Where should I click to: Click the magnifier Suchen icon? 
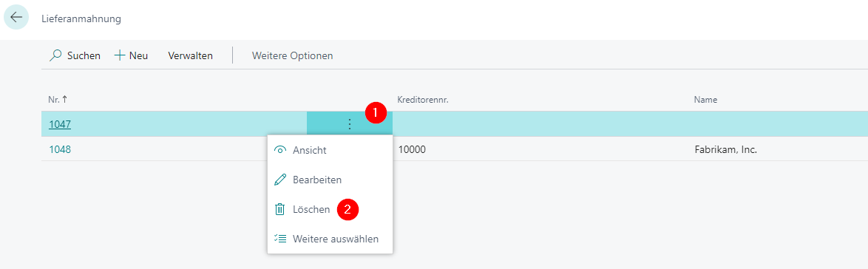[55, 56]
